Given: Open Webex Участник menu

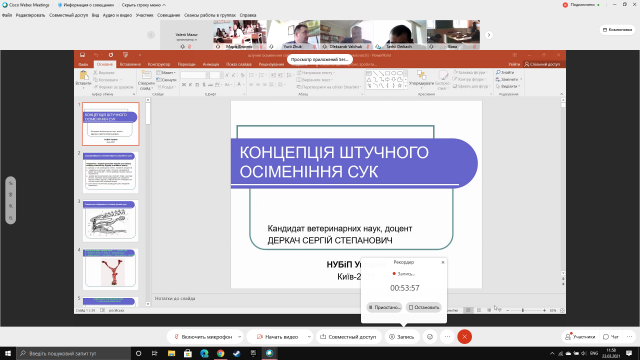Looking at the screenshot, I should (x=144, y=15).
